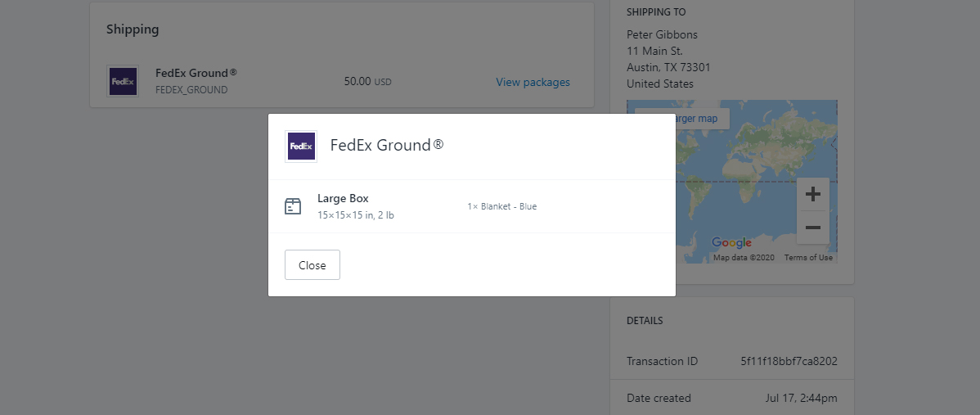
Task: Select the Large Box package name
Action: click(x=343, y=198)
